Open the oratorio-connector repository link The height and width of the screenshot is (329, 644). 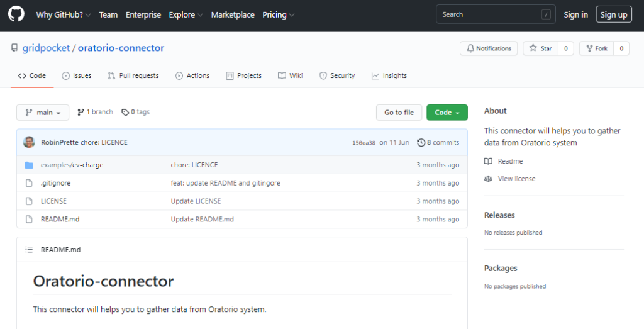(121, 48)
